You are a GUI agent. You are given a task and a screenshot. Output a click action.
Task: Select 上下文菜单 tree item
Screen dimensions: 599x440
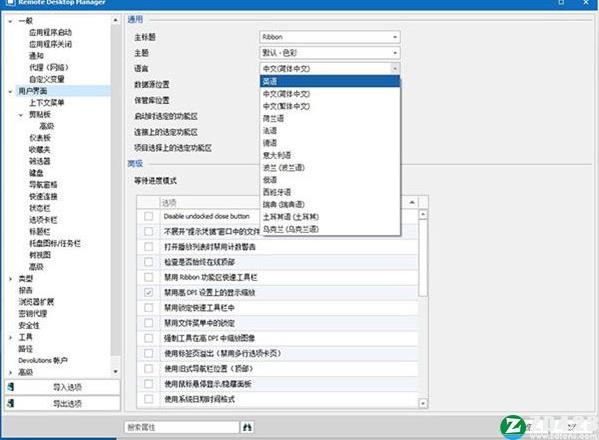point(47,103)
